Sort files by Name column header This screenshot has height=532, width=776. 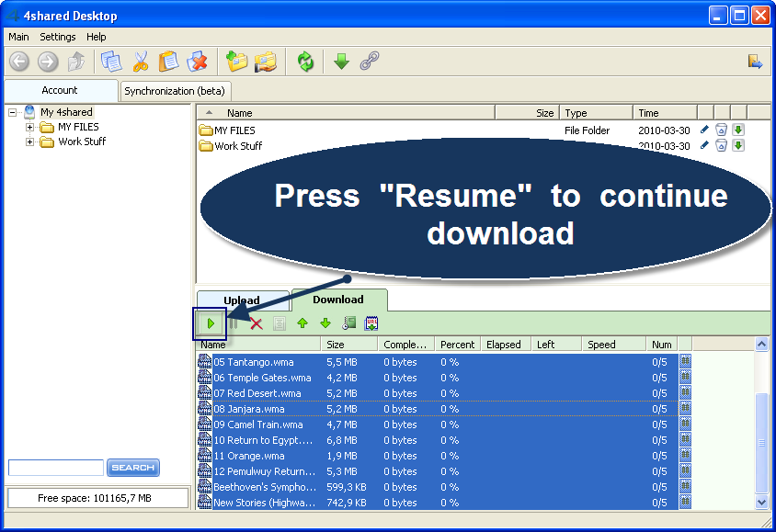click(346, 113)
